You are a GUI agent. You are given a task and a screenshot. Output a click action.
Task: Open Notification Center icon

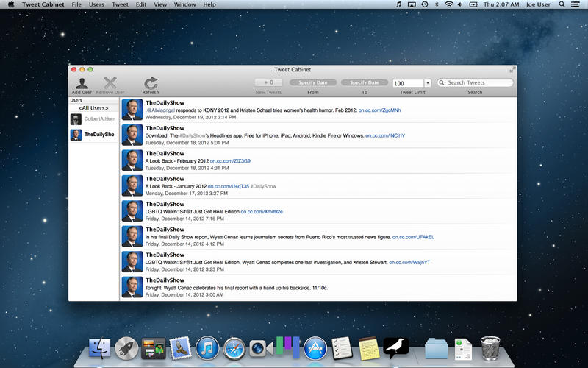click(x=575, y=4)
